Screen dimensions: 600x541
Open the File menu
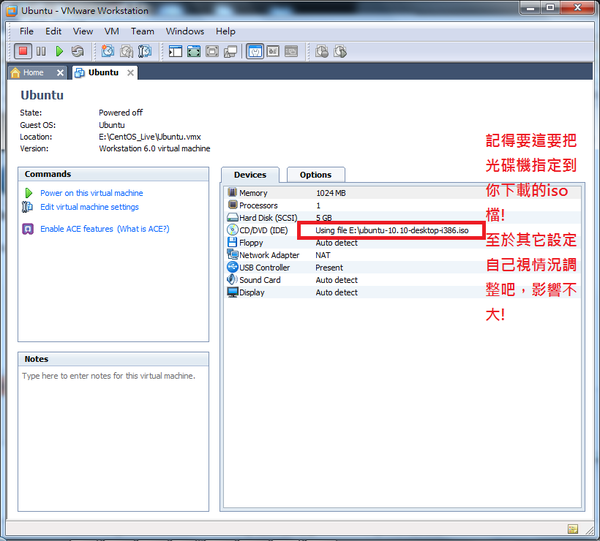pos(26,31)
